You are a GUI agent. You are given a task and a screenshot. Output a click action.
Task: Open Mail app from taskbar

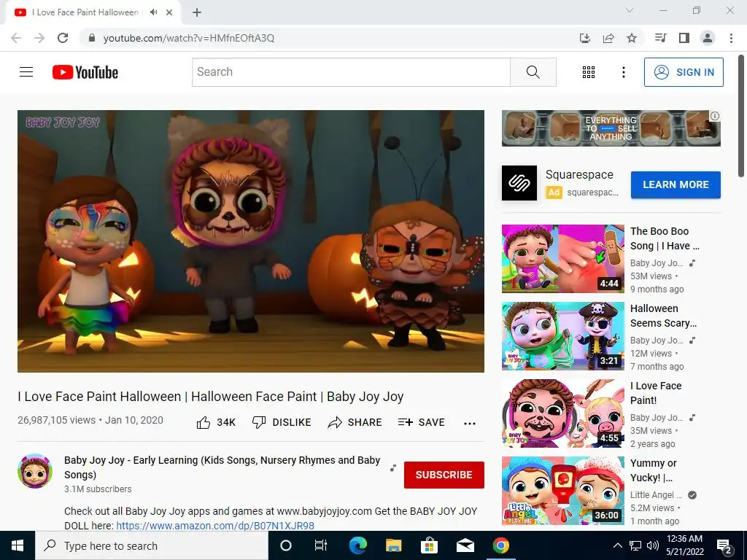point(465,545)
